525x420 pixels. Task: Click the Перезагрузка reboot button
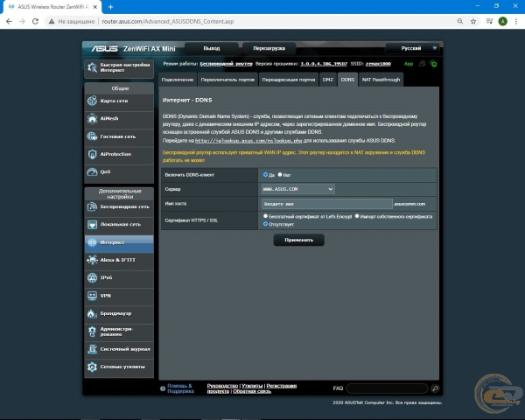[x=269, y=48]
